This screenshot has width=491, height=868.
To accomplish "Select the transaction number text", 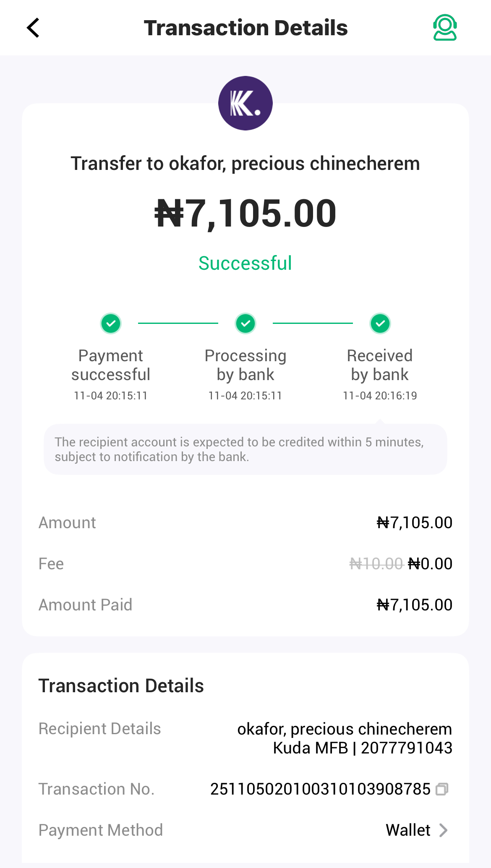I will pos(320,789).
